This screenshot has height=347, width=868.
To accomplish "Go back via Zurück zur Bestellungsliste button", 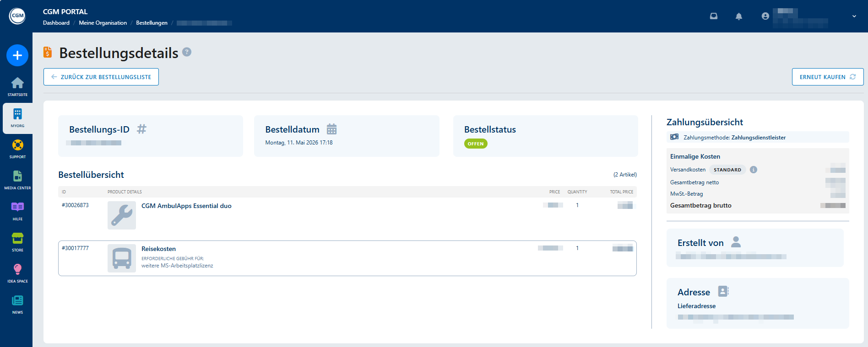I will click(101, 77).
